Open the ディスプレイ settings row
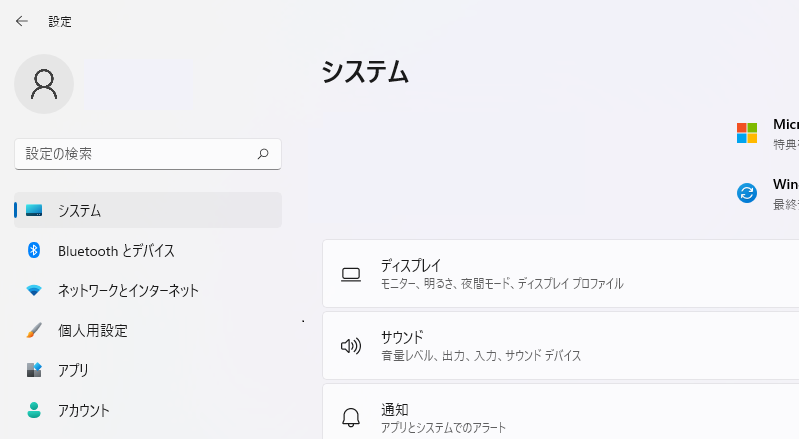 560,274
